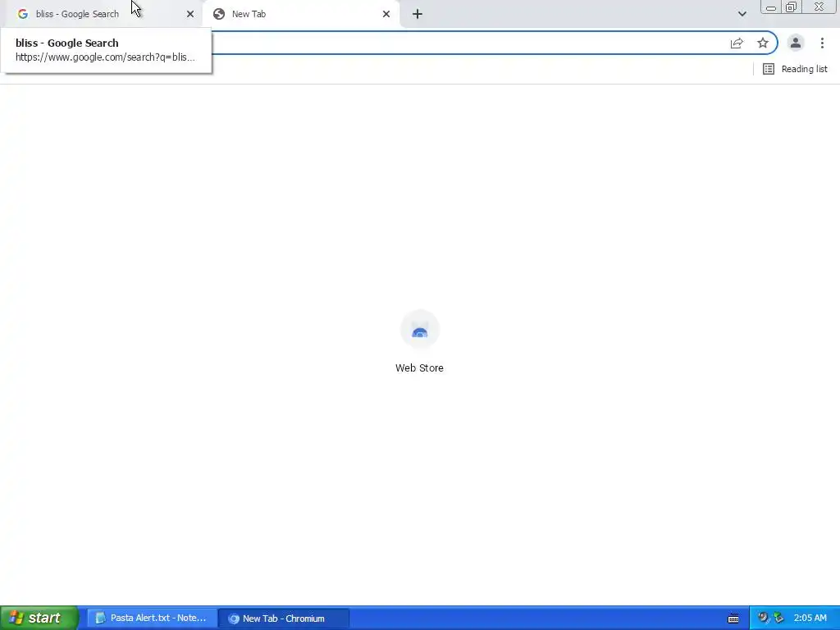This screenshot has width=840, height=630.
Task: Open the user profile icon
Action: point(796,43)
